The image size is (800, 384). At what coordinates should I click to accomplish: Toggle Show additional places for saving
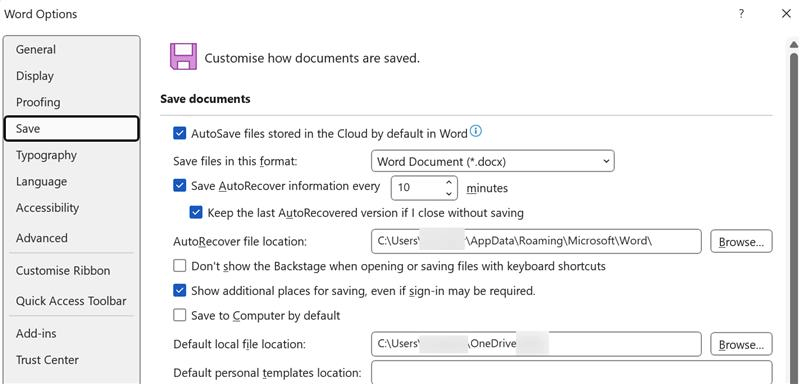click(180, 291)
